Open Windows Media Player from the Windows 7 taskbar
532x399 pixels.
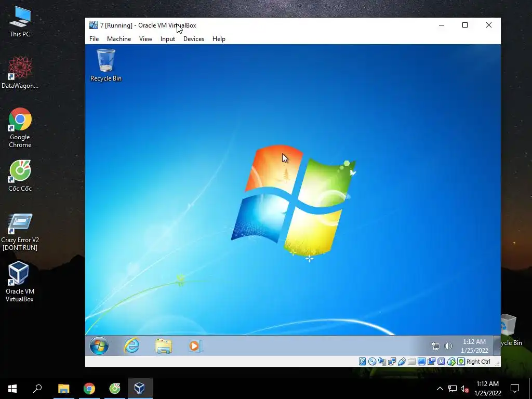pos(195,345)
